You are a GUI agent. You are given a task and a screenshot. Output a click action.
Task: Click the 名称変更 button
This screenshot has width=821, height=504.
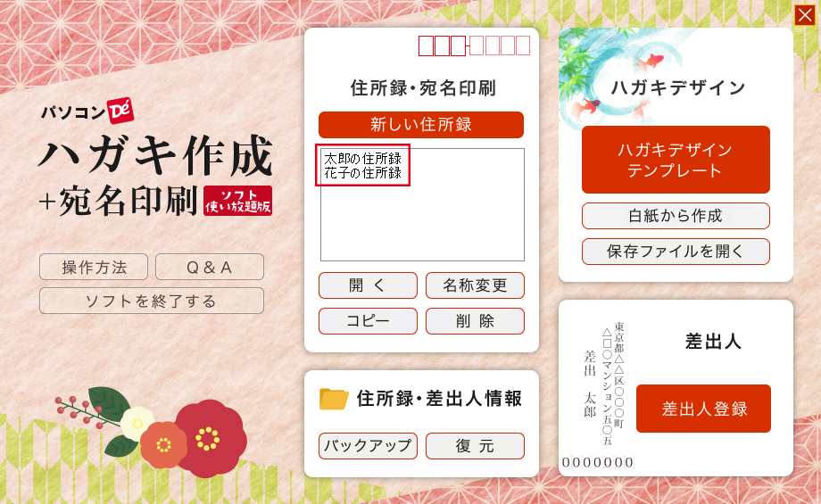pyautogui.click(x=475, y=285)
